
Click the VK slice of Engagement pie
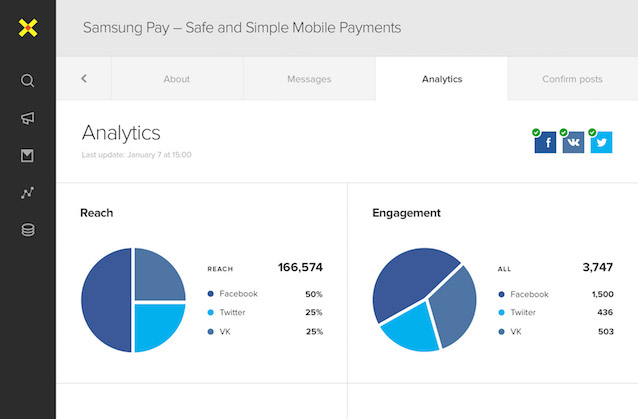[455, 309]
